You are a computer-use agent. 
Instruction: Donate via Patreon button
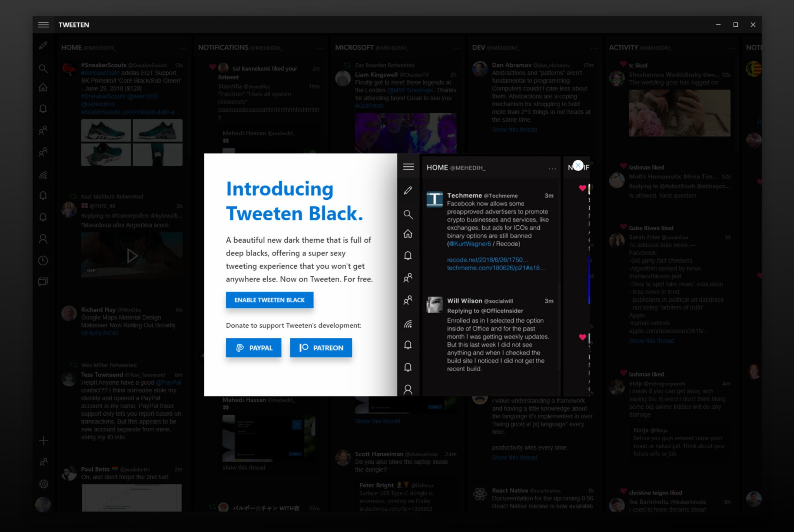click(x=321, y=348)
